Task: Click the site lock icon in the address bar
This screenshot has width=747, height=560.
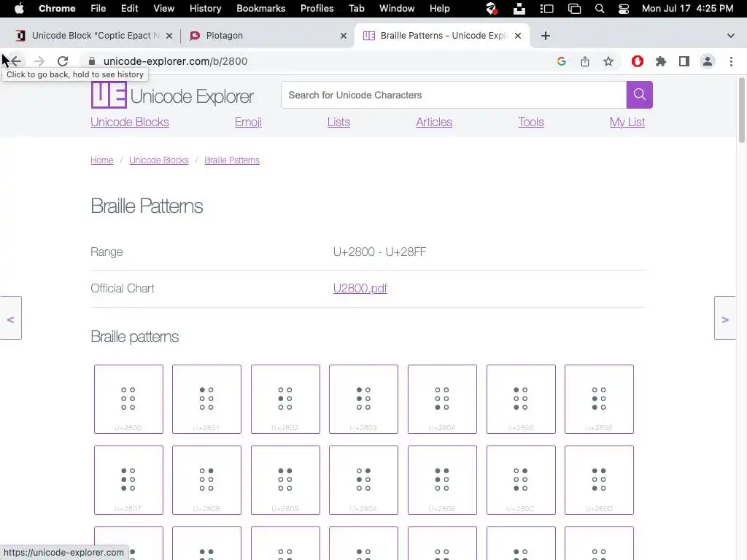Action: pos(92,61)
